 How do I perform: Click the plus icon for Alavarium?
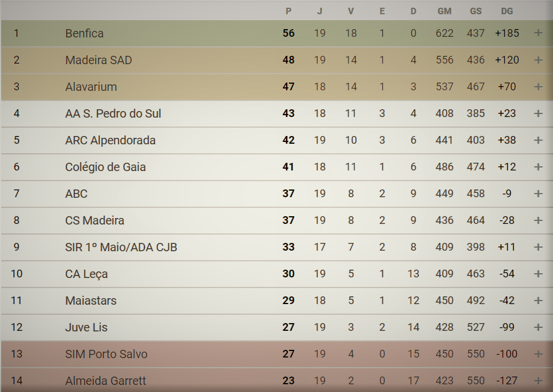pyautogui.click(x=538, y=87)
